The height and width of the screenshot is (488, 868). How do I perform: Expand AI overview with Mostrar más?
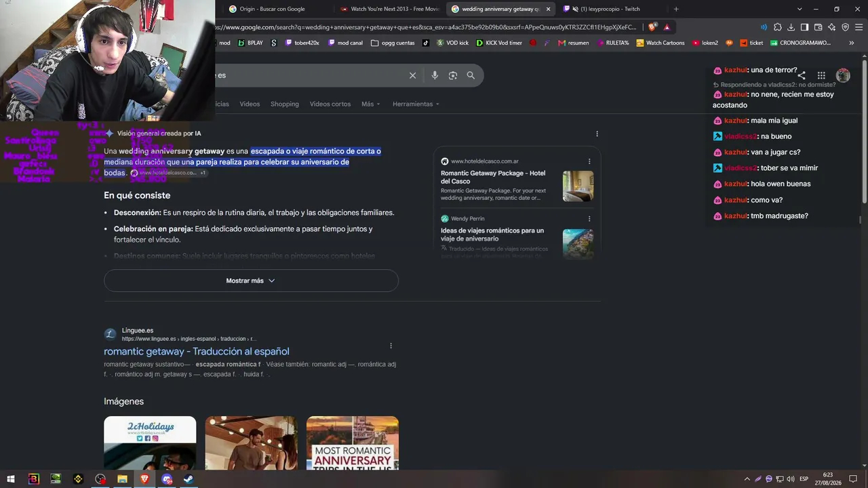(x=251, y=281)
